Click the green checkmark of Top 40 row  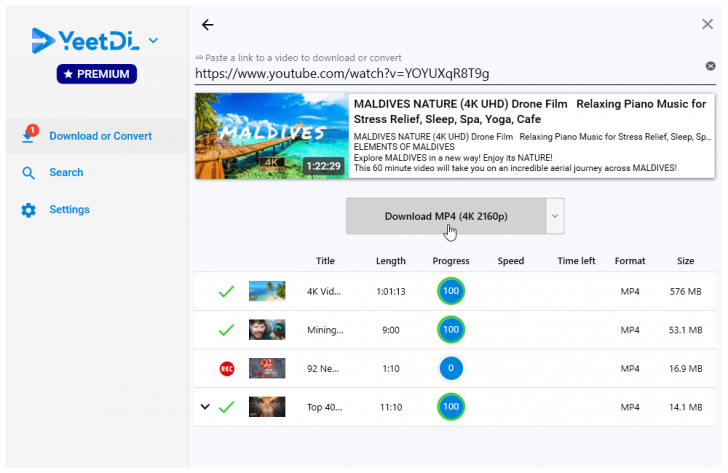pos(227,407)
